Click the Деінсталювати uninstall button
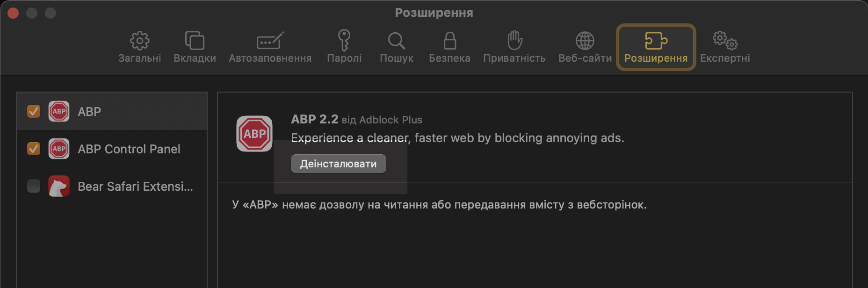 339,164
